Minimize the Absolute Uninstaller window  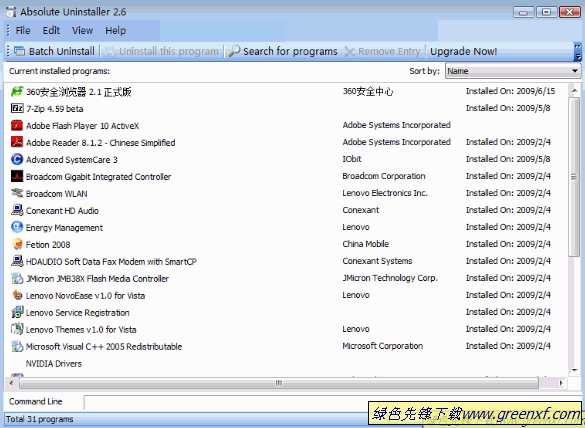523,12
